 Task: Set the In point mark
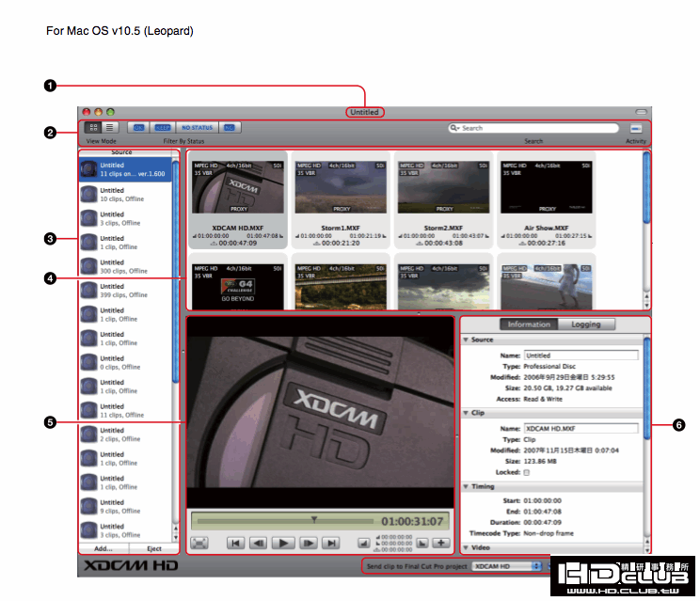364,543
